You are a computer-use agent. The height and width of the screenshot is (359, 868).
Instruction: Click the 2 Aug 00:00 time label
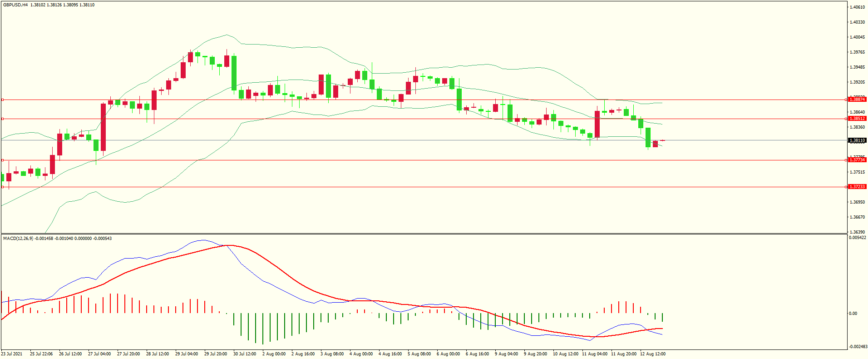(x=274, y=354)
